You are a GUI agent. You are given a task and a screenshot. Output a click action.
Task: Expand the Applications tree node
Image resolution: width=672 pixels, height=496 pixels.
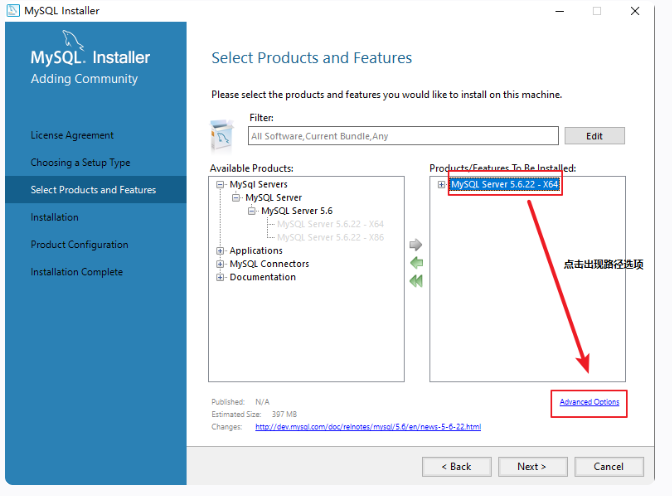(x=220, y=251)
